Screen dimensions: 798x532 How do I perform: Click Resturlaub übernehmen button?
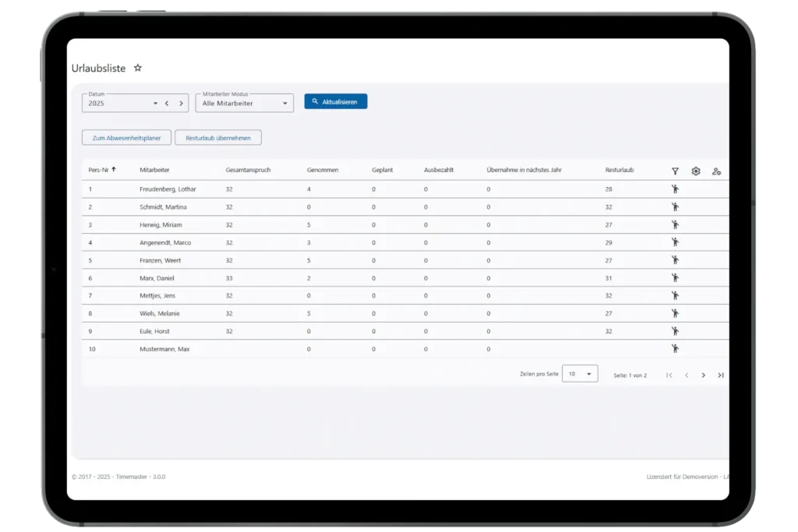218,138
